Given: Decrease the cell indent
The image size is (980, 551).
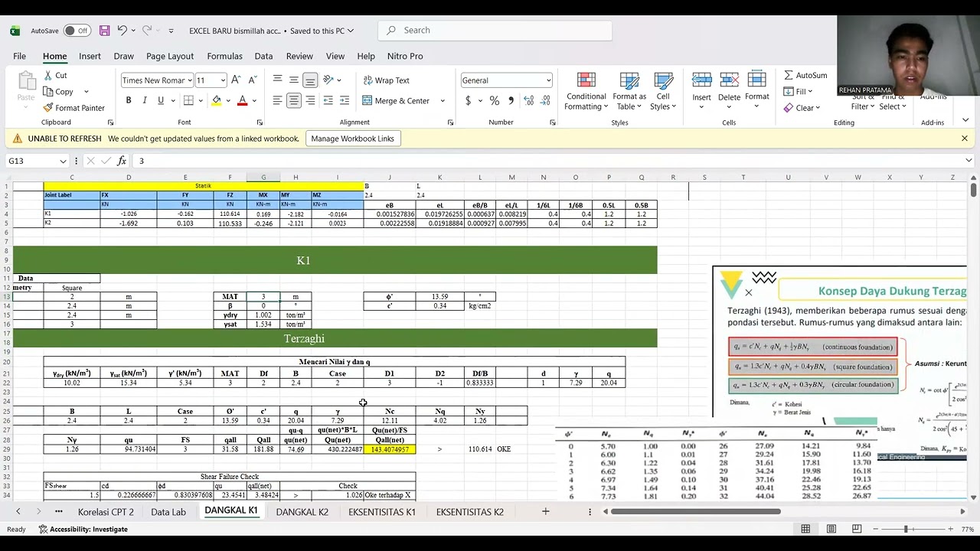Looking at the screenshot, I should click(328, 100).
